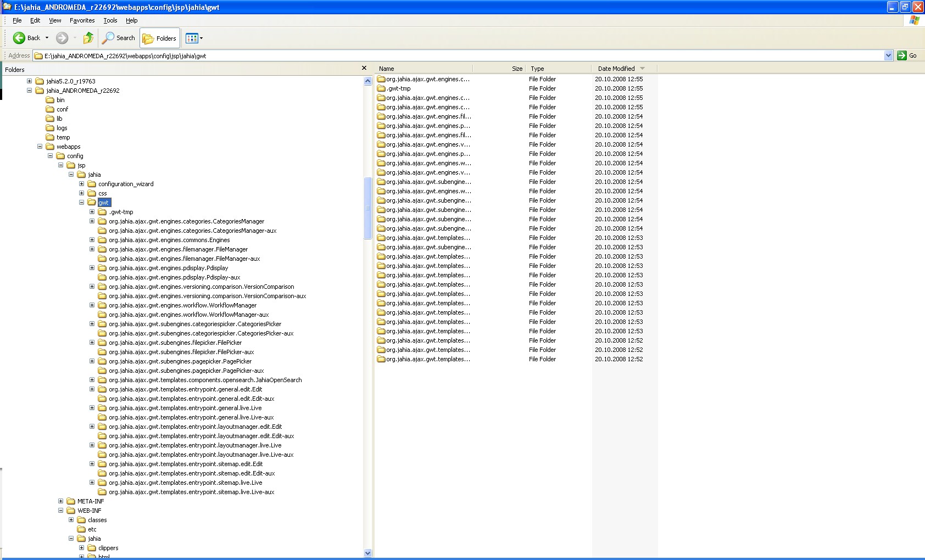
Task: Click the Back navigation arrow icon
Action: click(19, 38)
